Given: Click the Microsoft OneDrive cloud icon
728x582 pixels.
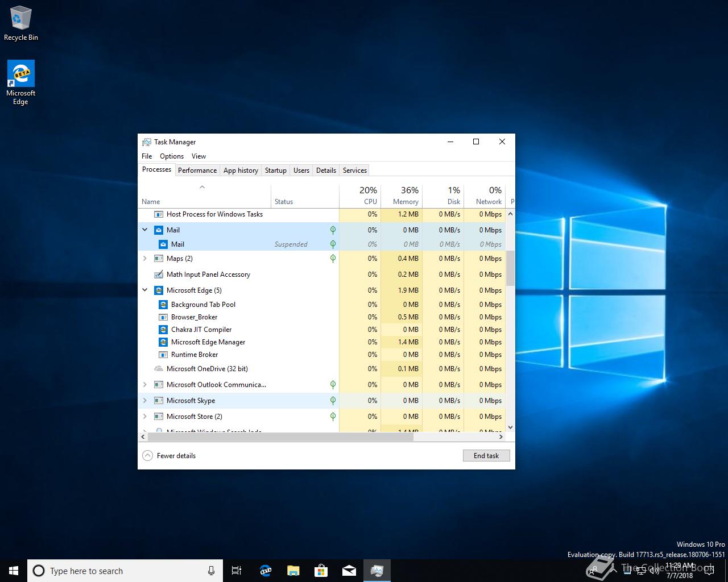Looking at the screenshot, I should pos(159,369).
